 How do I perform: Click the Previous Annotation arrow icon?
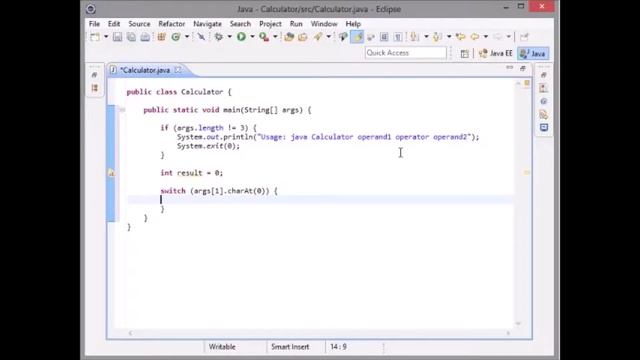tap(437, 37)
